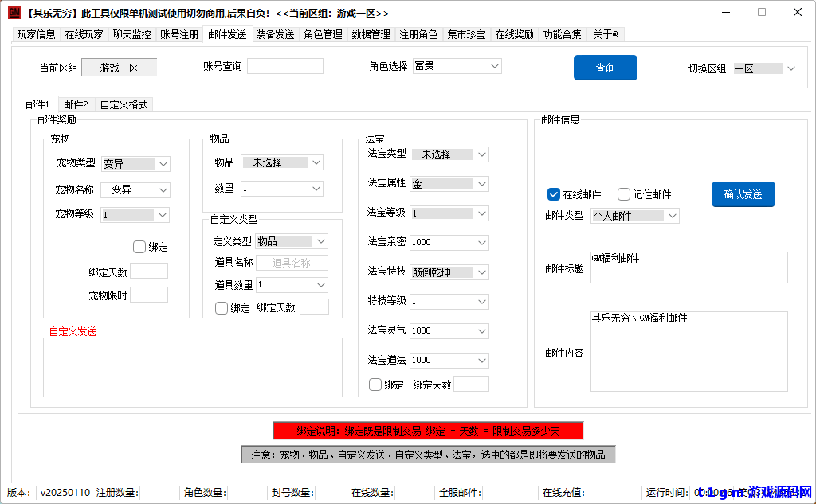Viewport: 816px width, 504px height.
Task: Open the 宠物类型 dropdown showing 变异
Action: click(135, 163)
